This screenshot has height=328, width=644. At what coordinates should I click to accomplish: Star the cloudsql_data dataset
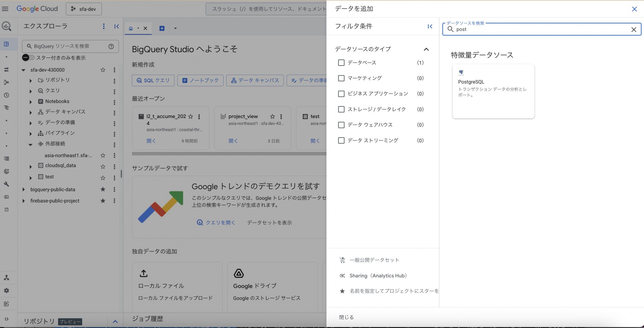[103, 166]
